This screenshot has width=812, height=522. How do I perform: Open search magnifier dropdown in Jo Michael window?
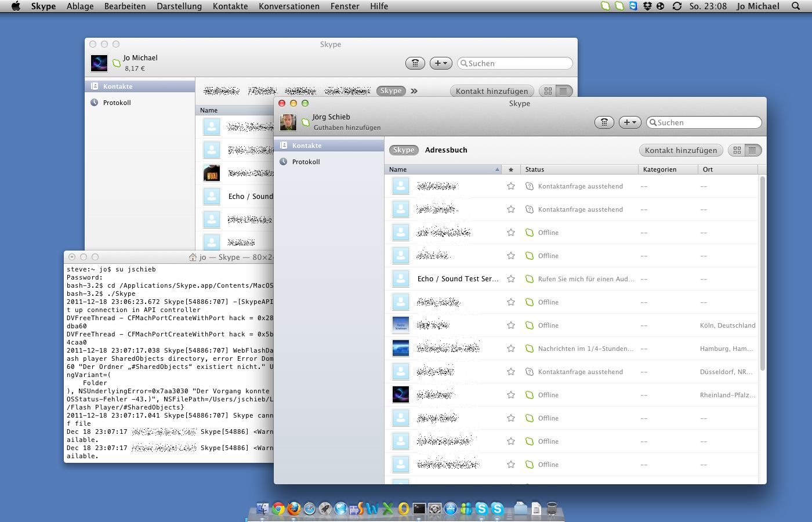coord(463,63)
